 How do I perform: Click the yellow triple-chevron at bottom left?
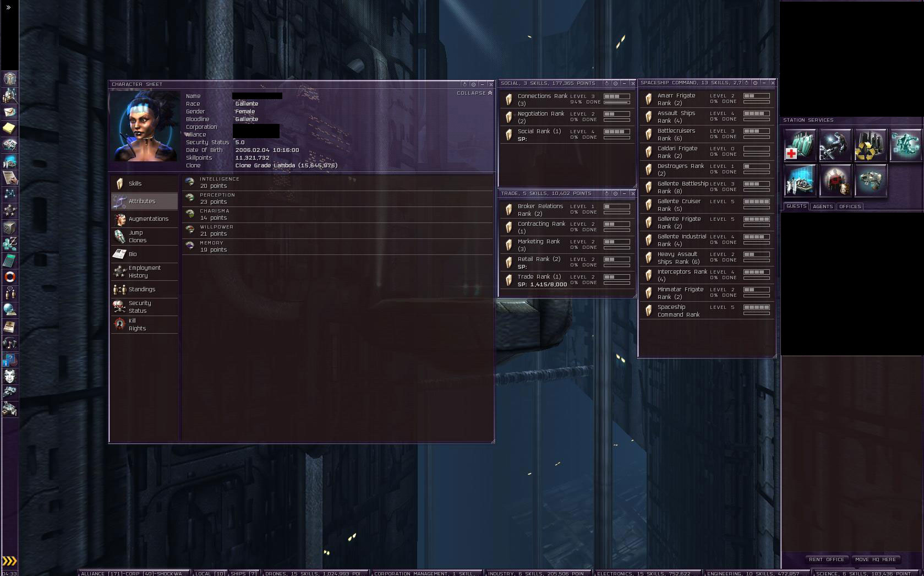(9, 561)
